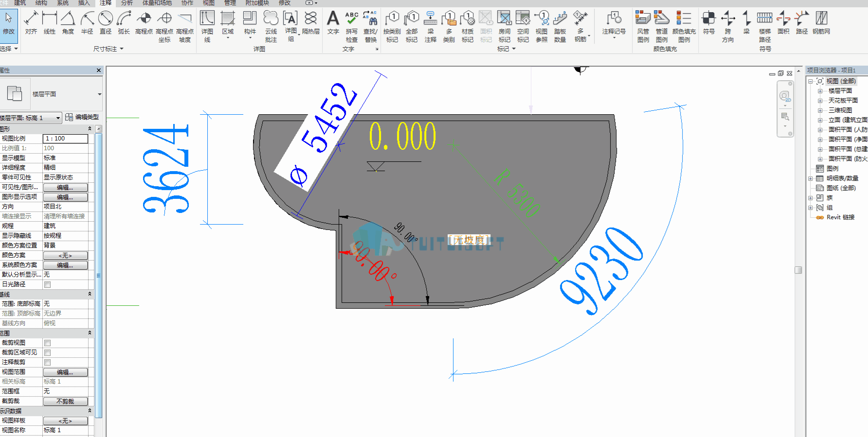Select the 直径 diameter dimension tool

coord(106,23)
